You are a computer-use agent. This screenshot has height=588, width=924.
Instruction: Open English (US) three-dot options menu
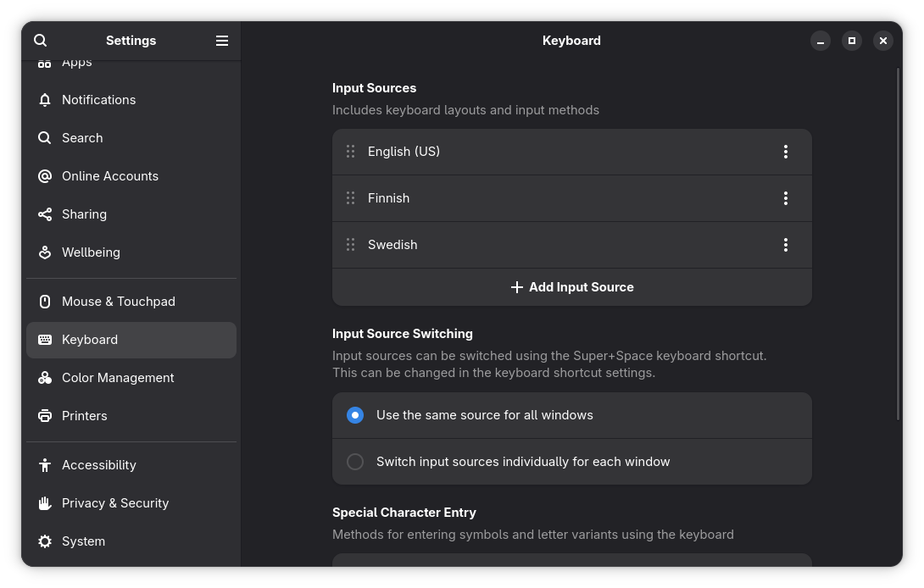pyautogui.click(x=786, y=152)
